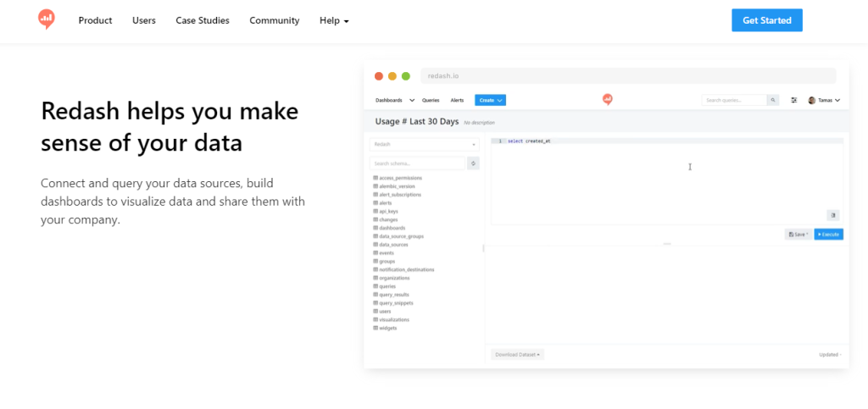The height and width of the screenshot is (409, 868).
Task: Open the Create dropdown button
Action: (491, 101)
